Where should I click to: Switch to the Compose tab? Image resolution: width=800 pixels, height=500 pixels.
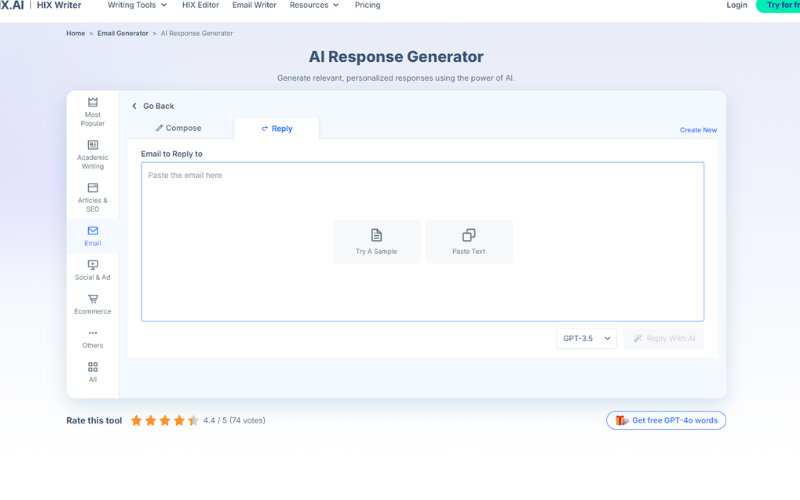click(179, 128)
